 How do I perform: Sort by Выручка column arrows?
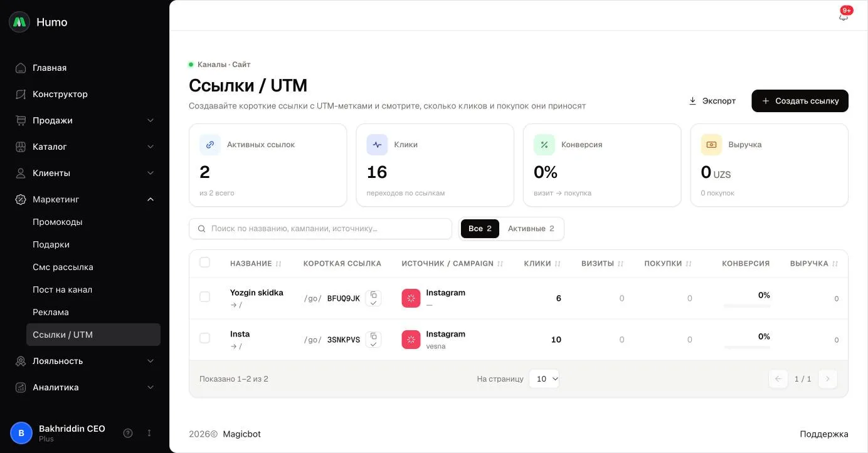tap(835, 264)
